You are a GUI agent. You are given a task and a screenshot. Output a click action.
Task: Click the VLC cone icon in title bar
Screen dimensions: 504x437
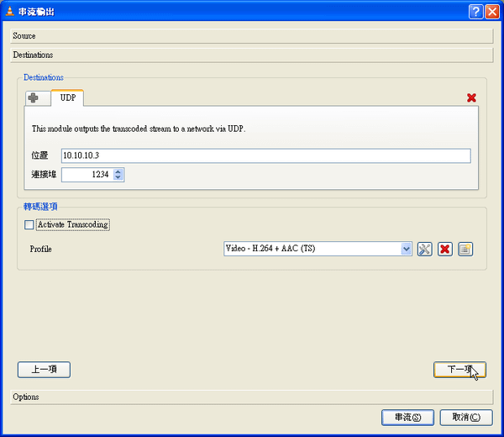pyautogui.click(x=10, y=11)
